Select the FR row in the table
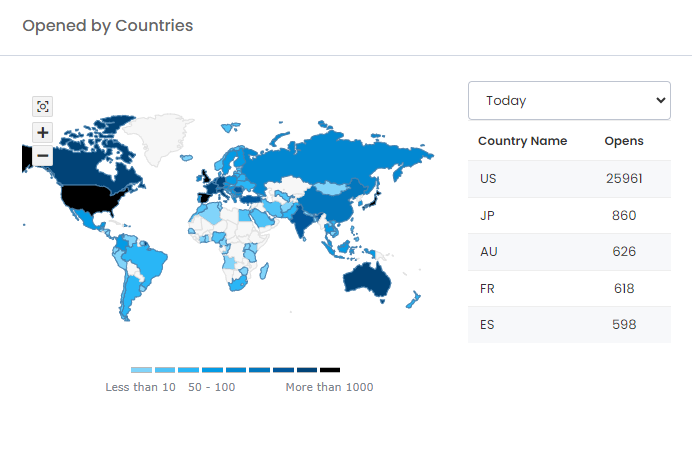692x451 pixels. tap(569, 288)
